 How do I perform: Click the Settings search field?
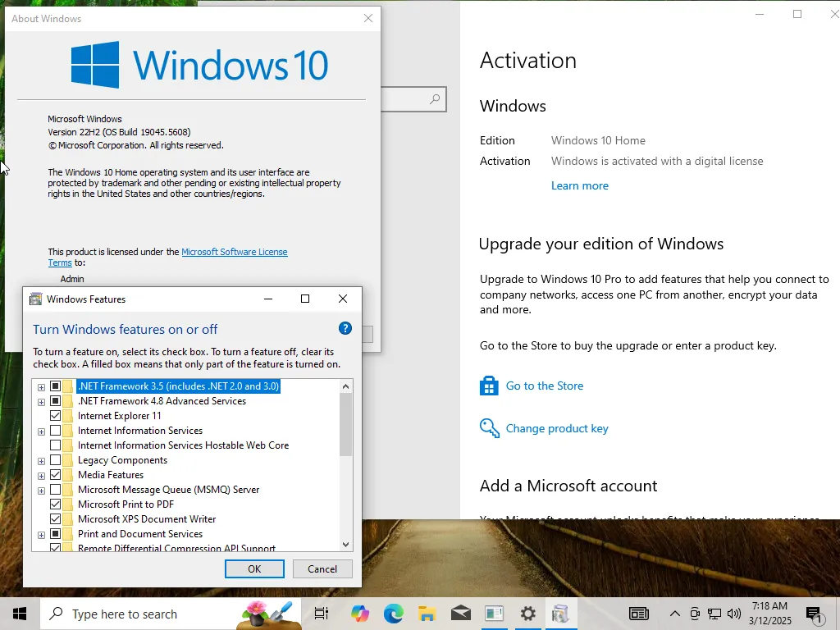tap(413, 99)
